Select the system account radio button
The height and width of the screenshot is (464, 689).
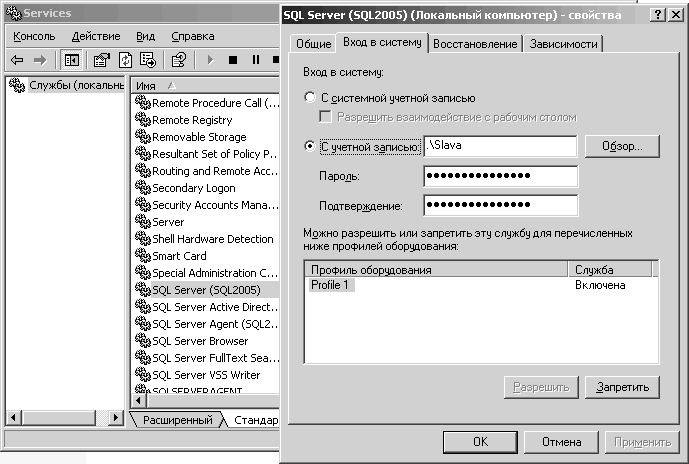309,98
